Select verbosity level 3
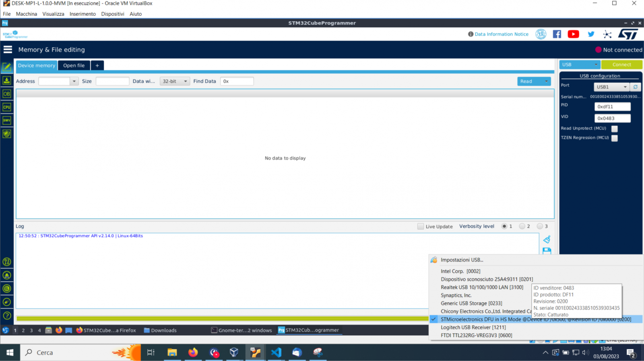This screenshot has height=361, width=644. click(x=540, y=226)
